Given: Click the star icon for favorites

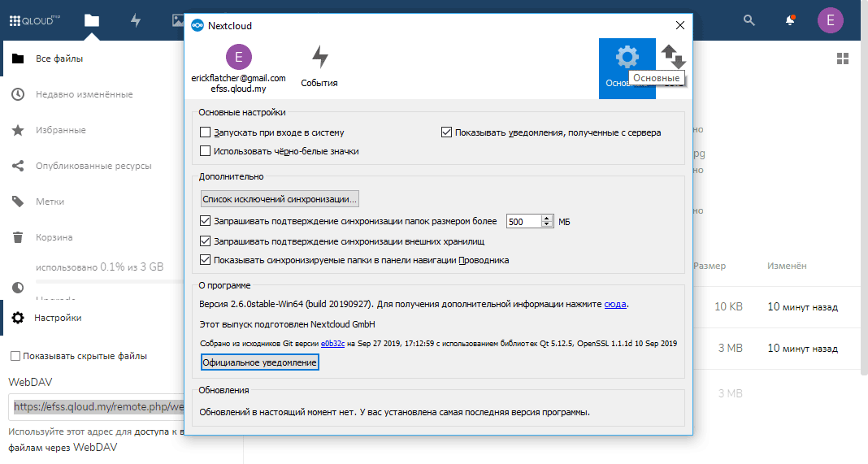Looking at the screenshot, I should 18,130.
